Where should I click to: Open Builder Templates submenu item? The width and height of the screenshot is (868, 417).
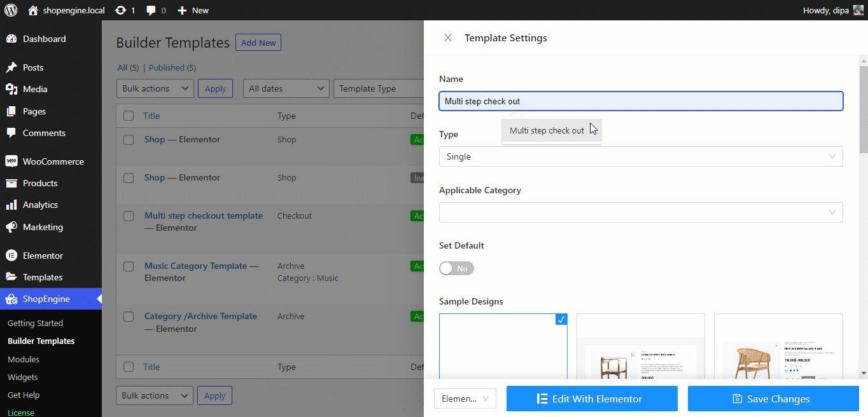coord(41,341)
